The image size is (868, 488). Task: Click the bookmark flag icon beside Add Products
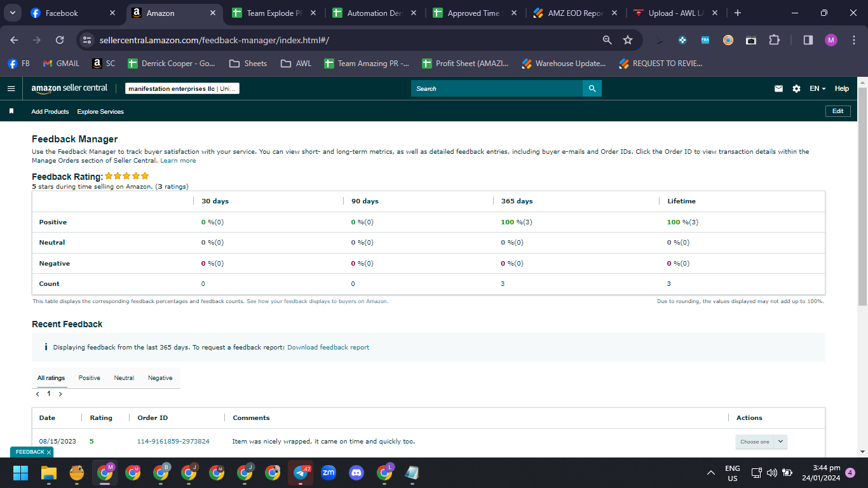[x=11, y=111]
